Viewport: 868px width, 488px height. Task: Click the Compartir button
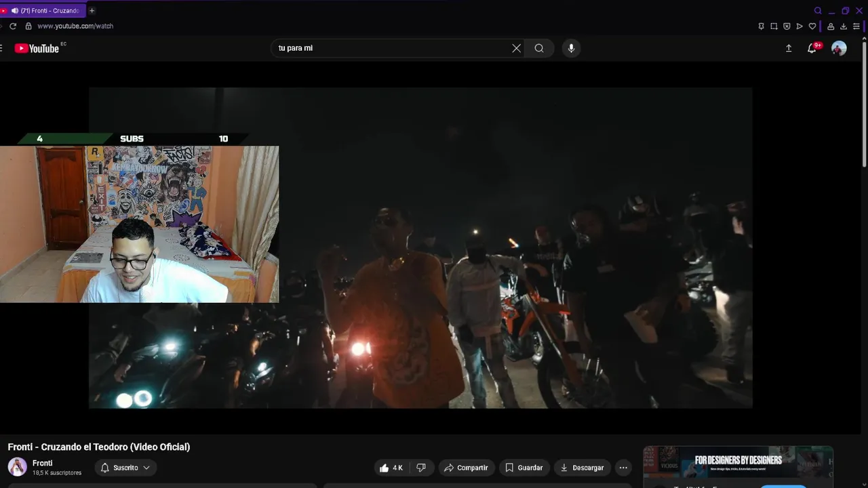point(466,468)
